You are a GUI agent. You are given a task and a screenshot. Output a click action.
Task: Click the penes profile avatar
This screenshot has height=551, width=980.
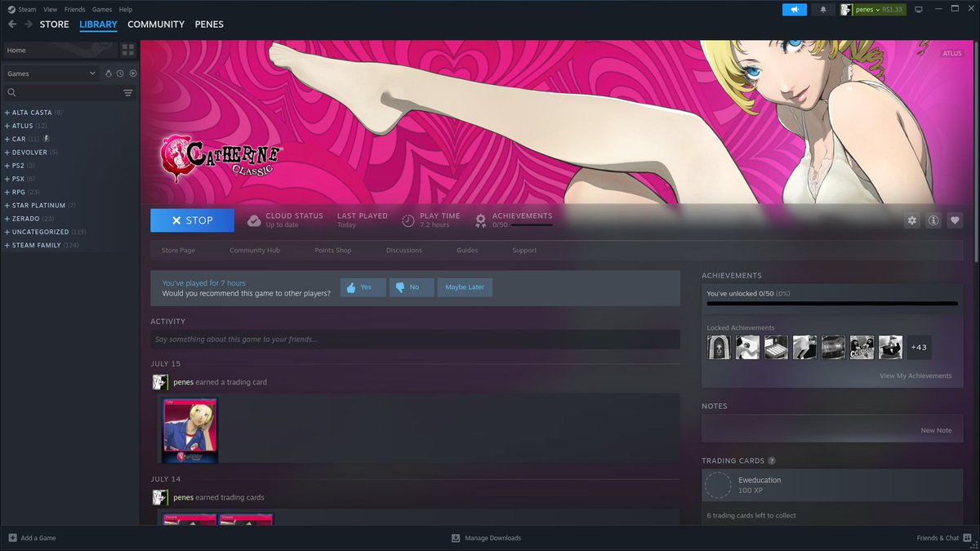click(847, 10)
